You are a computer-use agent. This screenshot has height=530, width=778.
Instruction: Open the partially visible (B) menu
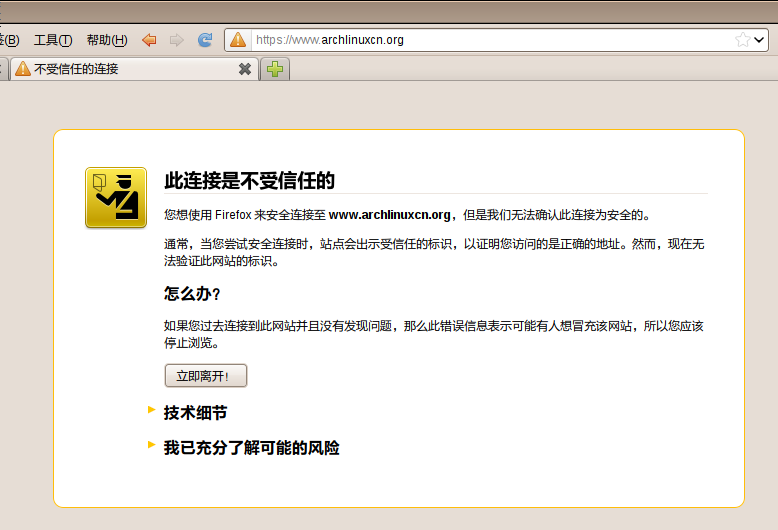[10, 40]
